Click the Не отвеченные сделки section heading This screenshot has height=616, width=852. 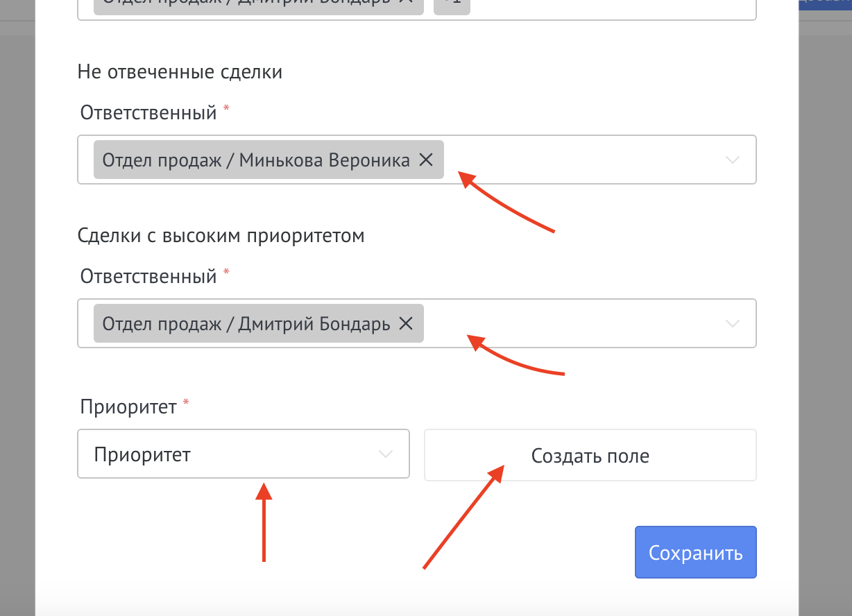pos(180,71)
